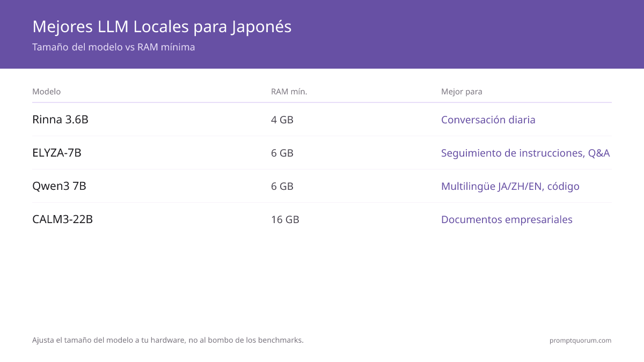The width and height of the screenshot is (644, 362).
Task: Click the title 'Mejores LLM Locales para Japonés'
Action: (x=162, y=27)
